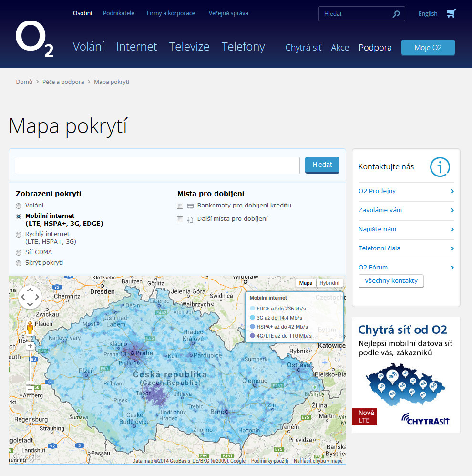The width and height of the screenshot is (472, 476).
Task: Click the magnifier icon in the header search
Action: click(396, 14)
